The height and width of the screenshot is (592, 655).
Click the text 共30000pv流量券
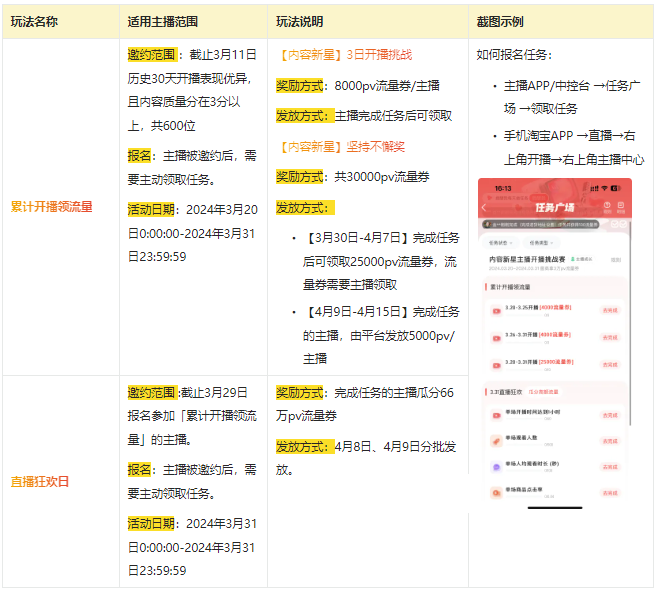pyautogui.click(x=382, y=177)
